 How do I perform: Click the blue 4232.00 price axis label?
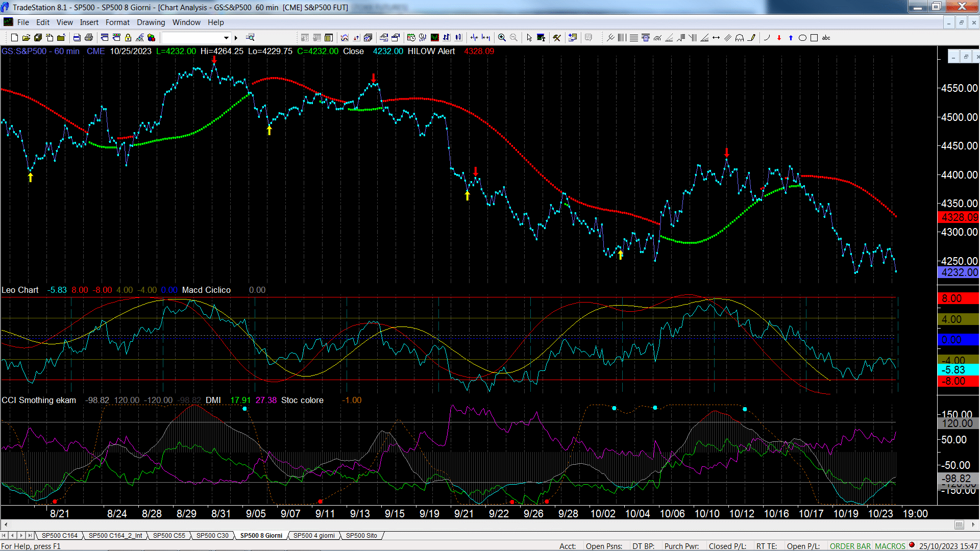click(x=959, y=272)
